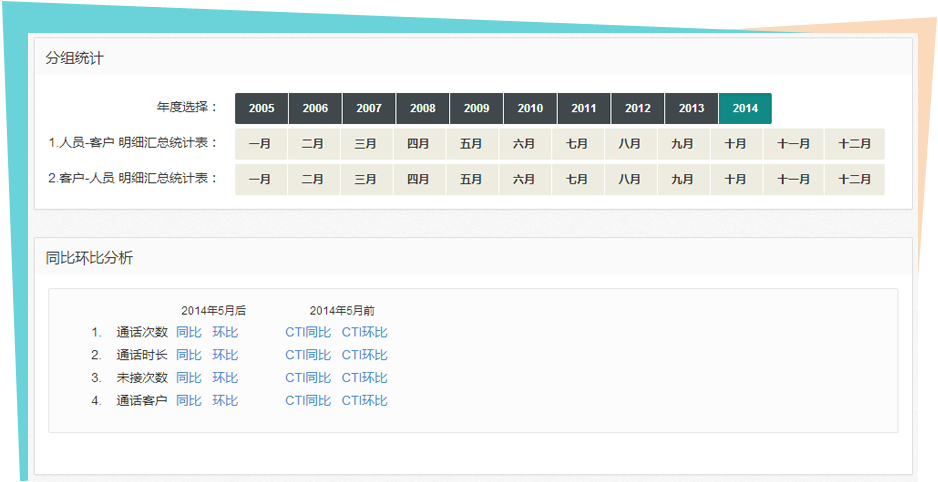Open 同比 link for 通话客户
Viewport: 938px width, 482px height.
(x=189, y=401)
